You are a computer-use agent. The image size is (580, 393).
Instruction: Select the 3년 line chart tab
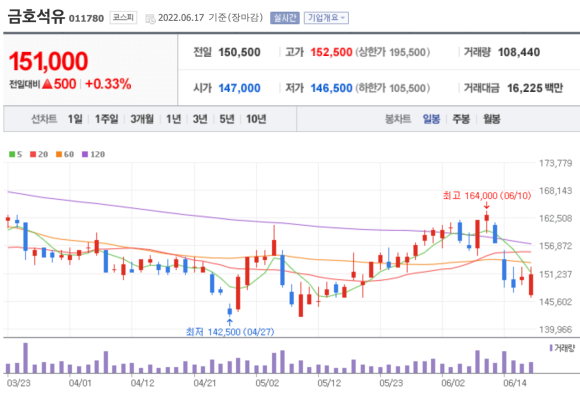(x=200, y=119)
